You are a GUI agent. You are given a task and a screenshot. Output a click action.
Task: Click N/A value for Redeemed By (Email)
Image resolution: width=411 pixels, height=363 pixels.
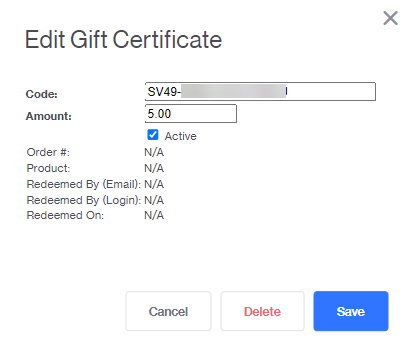(154, 184)
